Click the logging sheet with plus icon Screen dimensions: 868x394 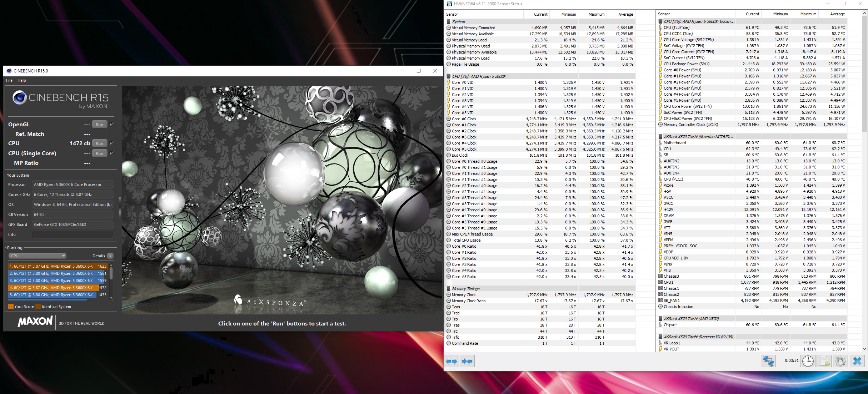824,361
